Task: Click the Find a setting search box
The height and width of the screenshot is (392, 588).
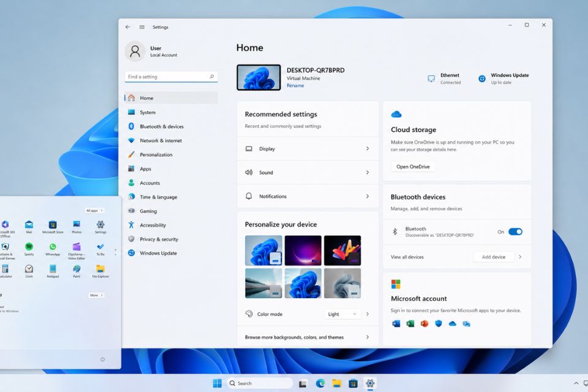Action: [x=171, y=77]
